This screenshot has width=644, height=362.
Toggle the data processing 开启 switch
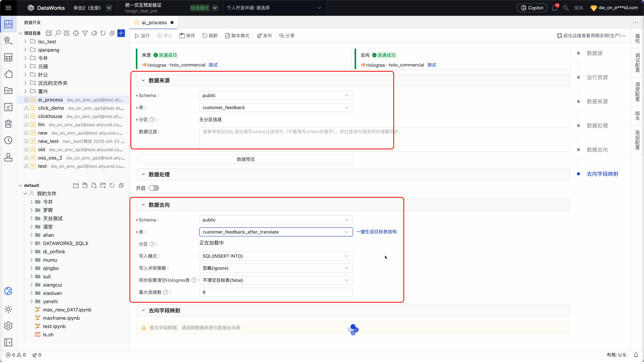click(154, 188)
